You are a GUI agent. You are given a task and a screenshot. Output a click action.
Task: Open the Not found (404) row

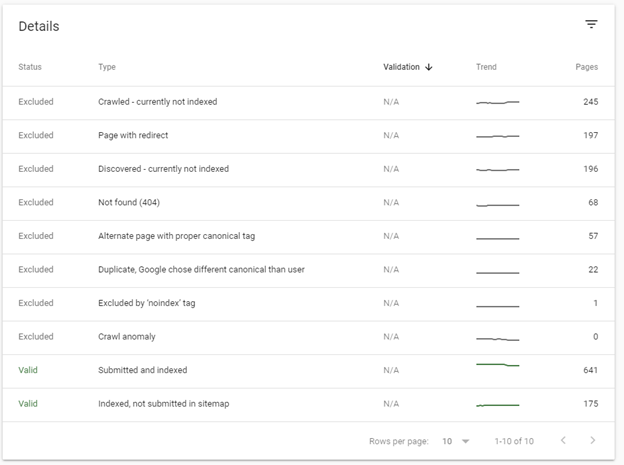pos(129,203)
